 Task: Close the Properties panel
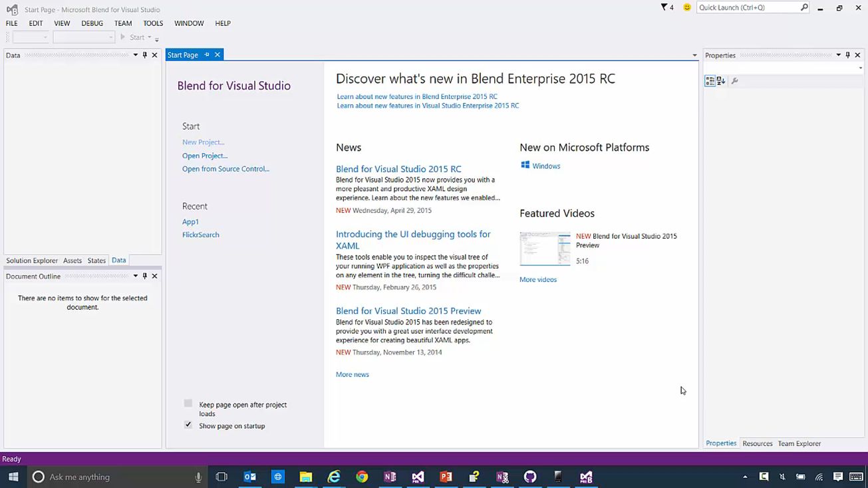(x=858, y=55)
